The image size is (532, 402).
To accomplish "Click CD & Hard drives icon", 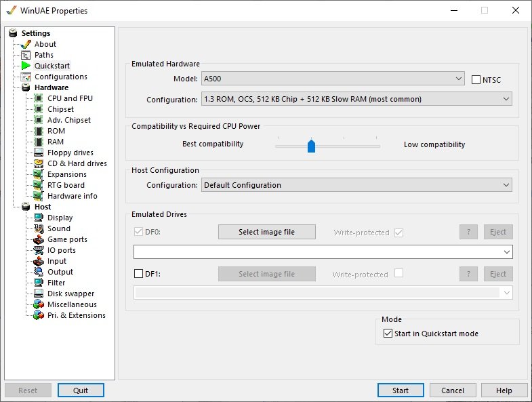I will (x=39, y=163).
